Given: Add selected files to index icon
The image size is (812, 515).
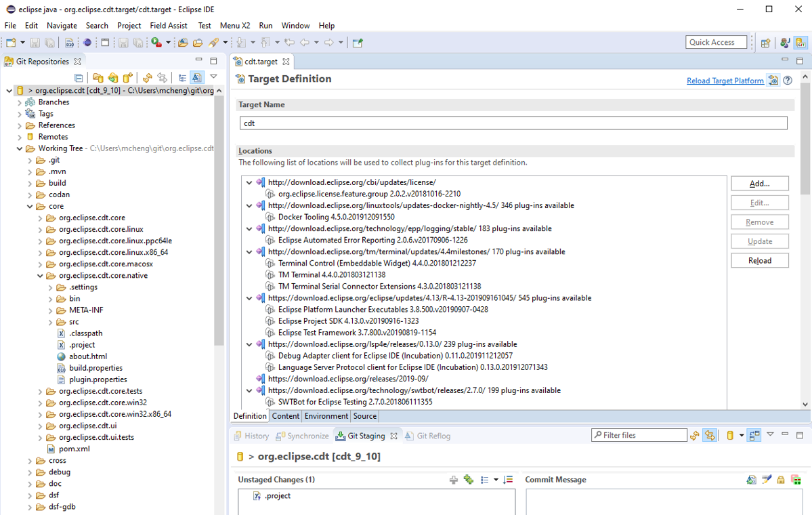Looking at the screenshot, I should tap(454, 480).
